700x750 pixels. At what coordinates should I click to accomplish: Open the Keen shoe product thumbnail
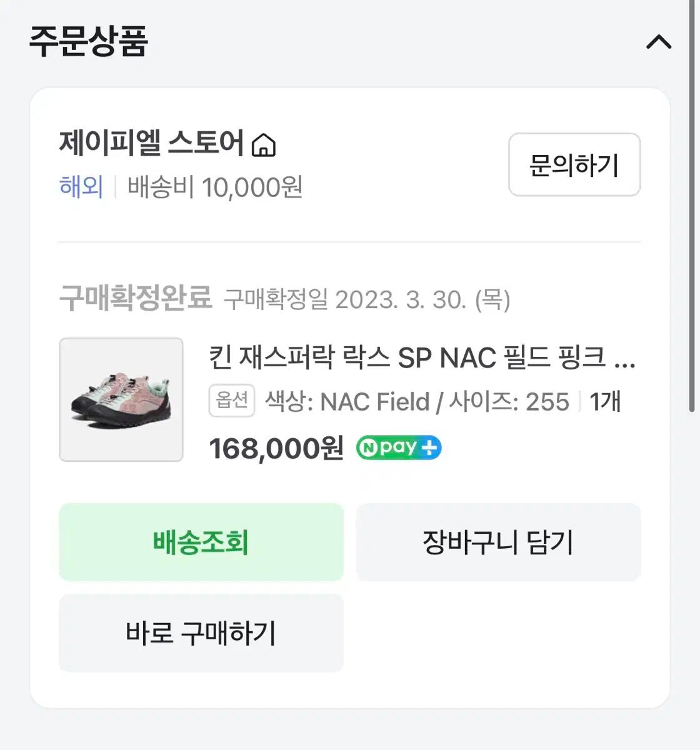[121, 400]
